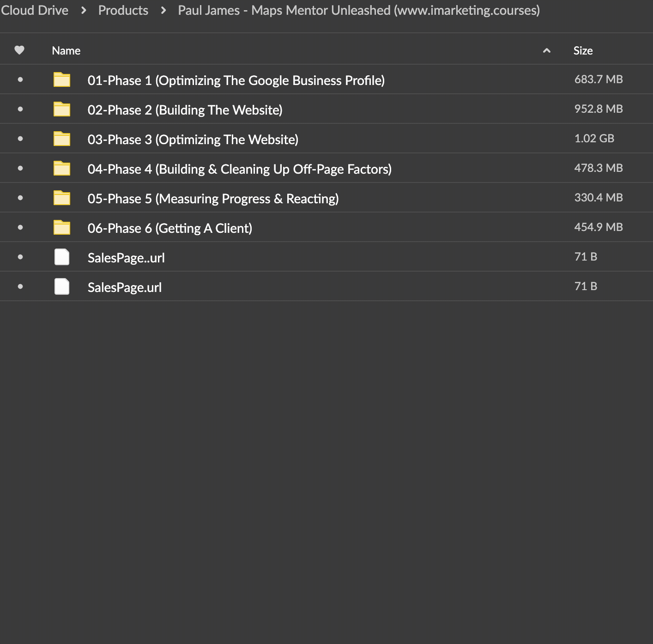This screenshot has height=644, width=653.
Task: Select 02-Phase 2 (Building The Website)
Action: coord(185,110)
